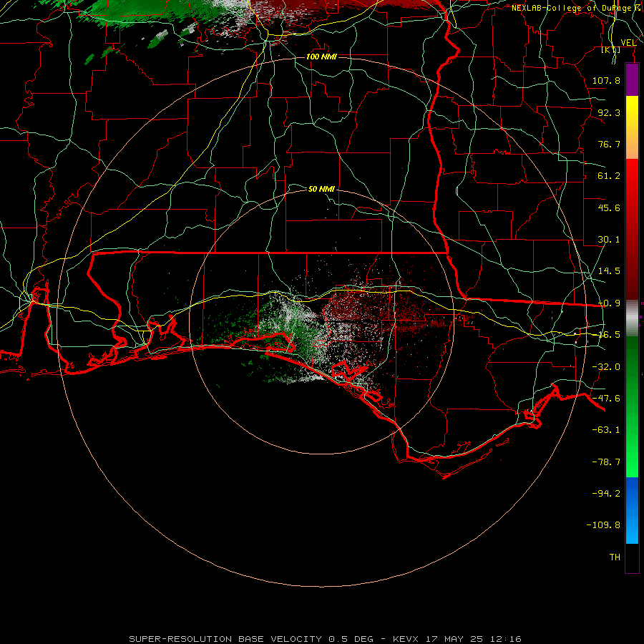Click the 50 NMI range ring label
The image size is (644, 644).
click(x=321, y=189)
